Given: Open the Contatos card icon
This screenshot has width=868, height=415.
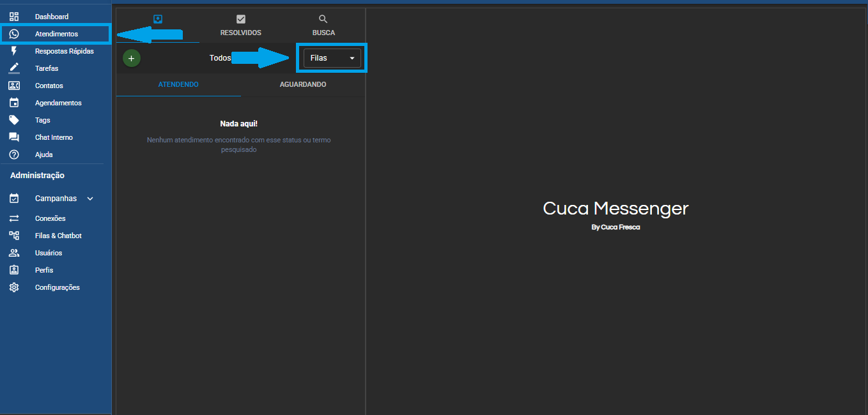Looking at the screenshot, I should (14, 86).
